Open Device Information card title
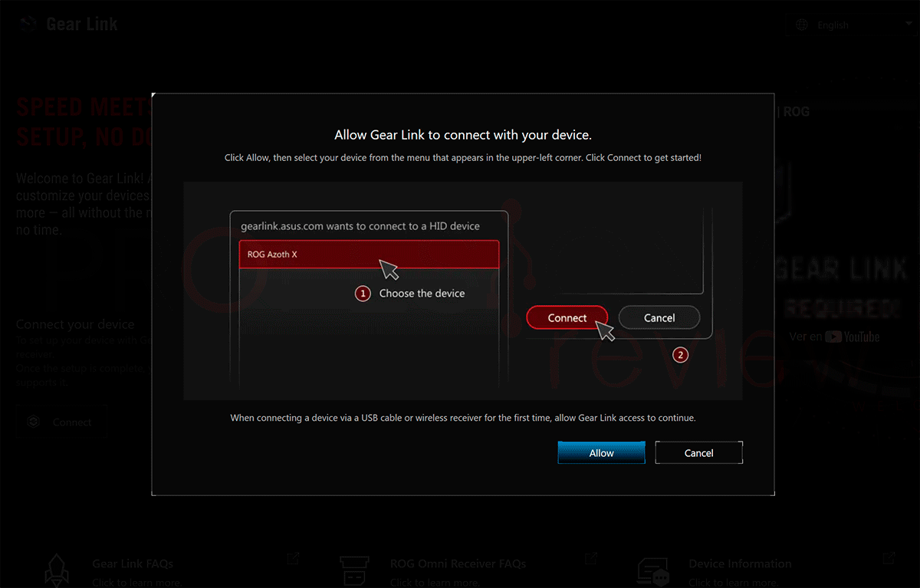Image resolution: width=920 pixels, height=588 pixels. coord(740,564)
